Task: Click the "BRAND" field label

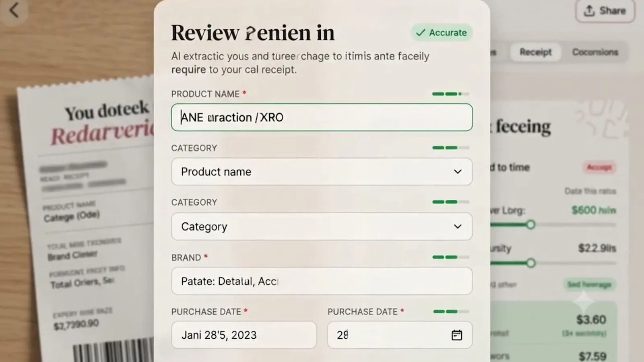Action: tap(186, 258)
